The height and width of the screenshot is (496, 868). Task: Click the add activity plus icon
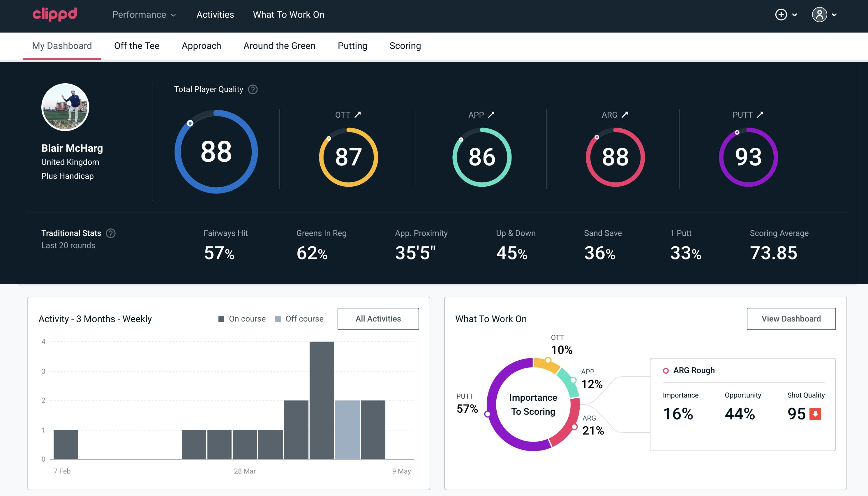click(781, 14)
